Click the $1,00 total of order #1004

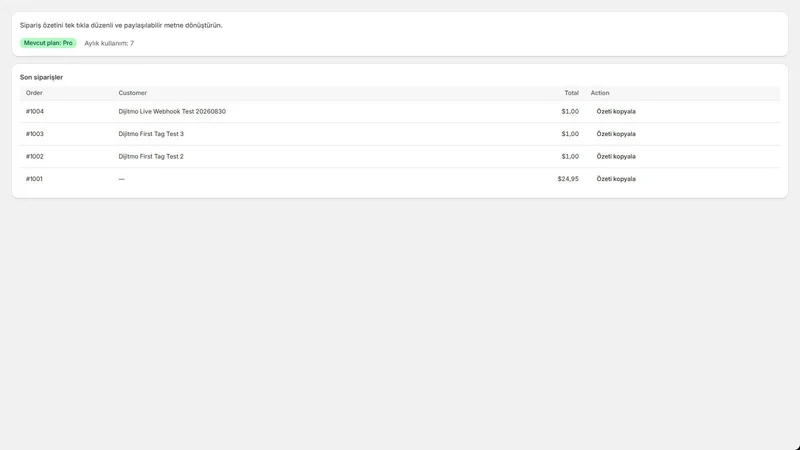point(570,111)
